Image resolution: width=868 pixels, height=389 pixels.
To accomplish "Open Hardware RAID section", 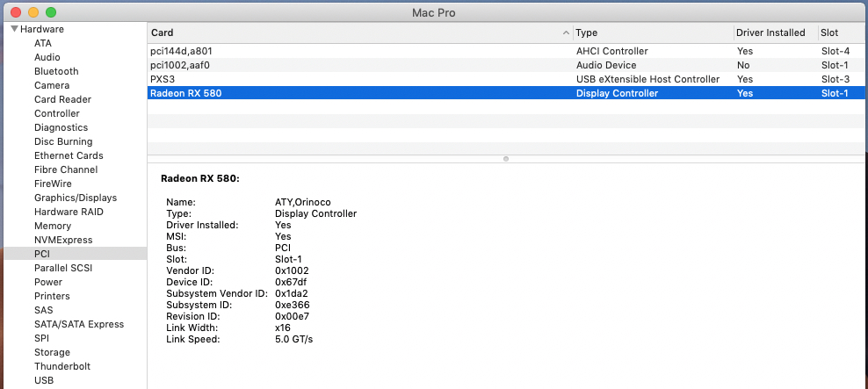I will [x=69, y=212].
